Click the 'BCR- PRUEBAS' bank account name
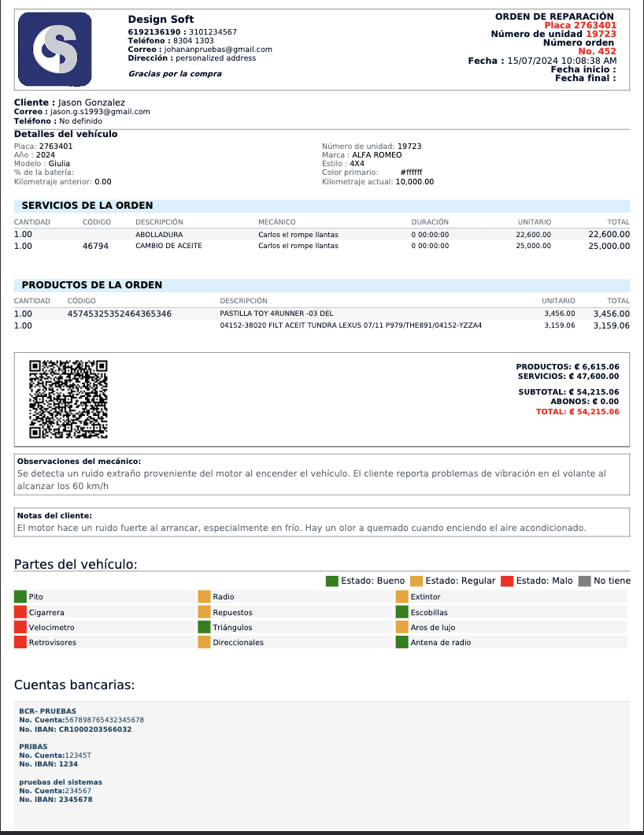The width and height of the screenshot is (644, 835). [48, 711]
